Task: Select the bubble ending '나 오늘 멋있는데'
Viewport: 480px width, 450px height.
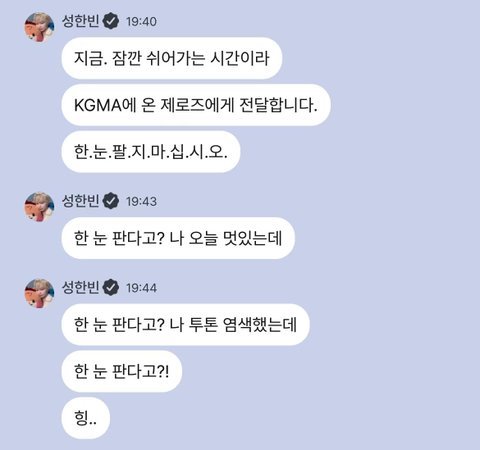Action: (x=178, y=238)
